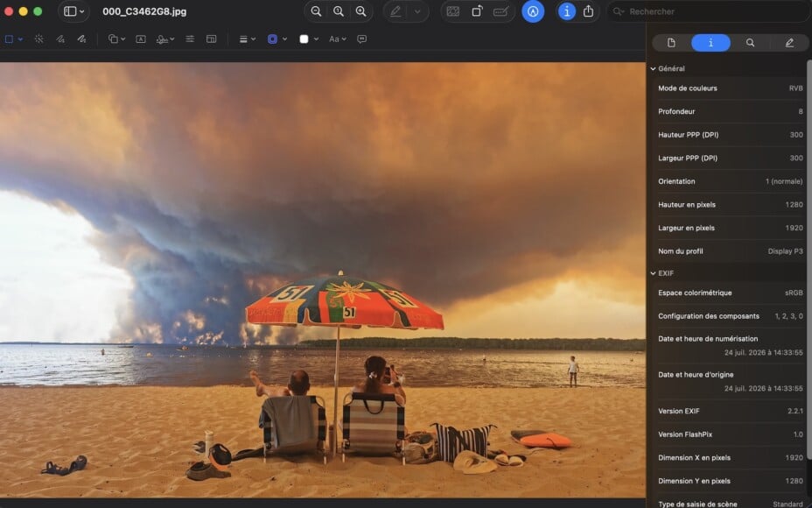812x508 pixels.
Task: Click the 'Display P3' profile value
Action: (785, 251)
